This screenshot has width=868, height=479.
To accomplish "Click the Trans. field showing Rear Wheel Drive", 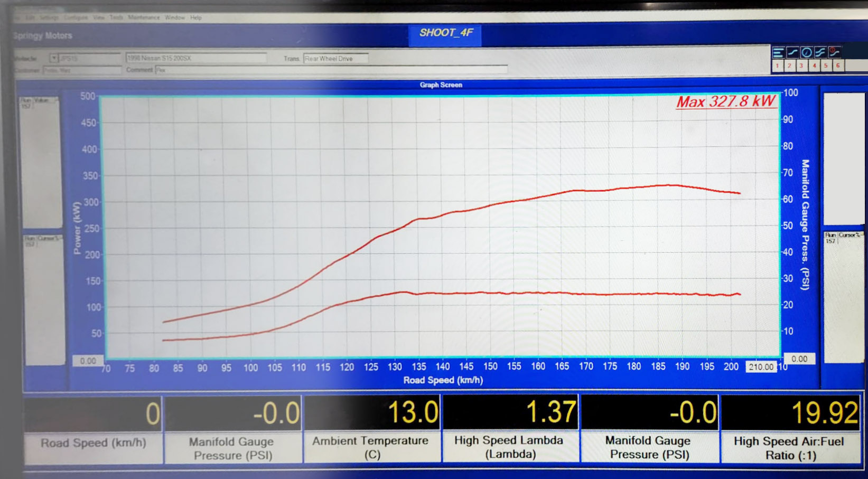I will tap(335, 59).
